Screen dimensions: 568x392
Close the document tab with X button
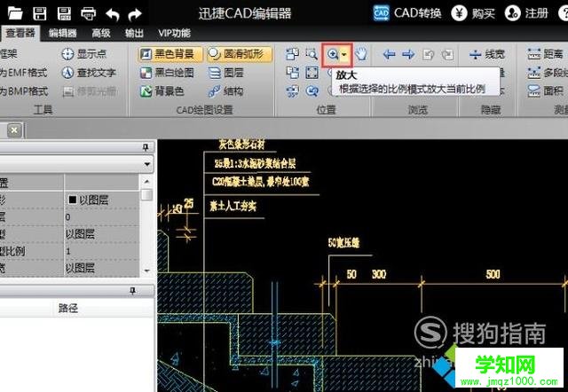(14, 130)
